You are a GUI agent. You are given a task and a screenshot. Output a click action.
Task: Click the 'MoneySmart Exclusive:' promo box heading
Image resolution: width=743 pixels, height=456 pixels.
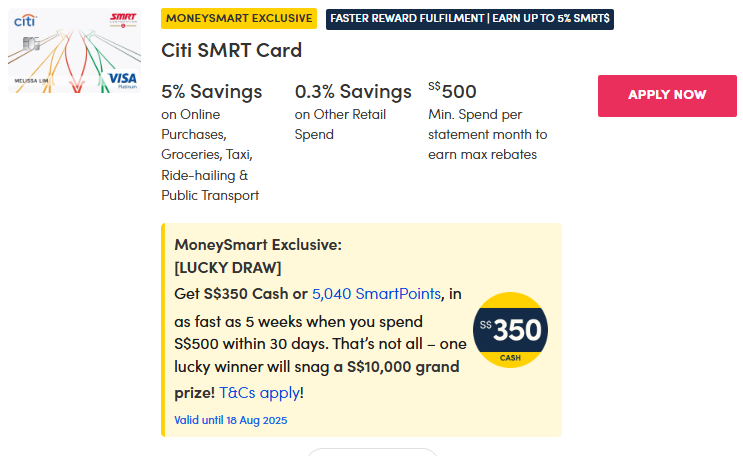tap(258, 244)
